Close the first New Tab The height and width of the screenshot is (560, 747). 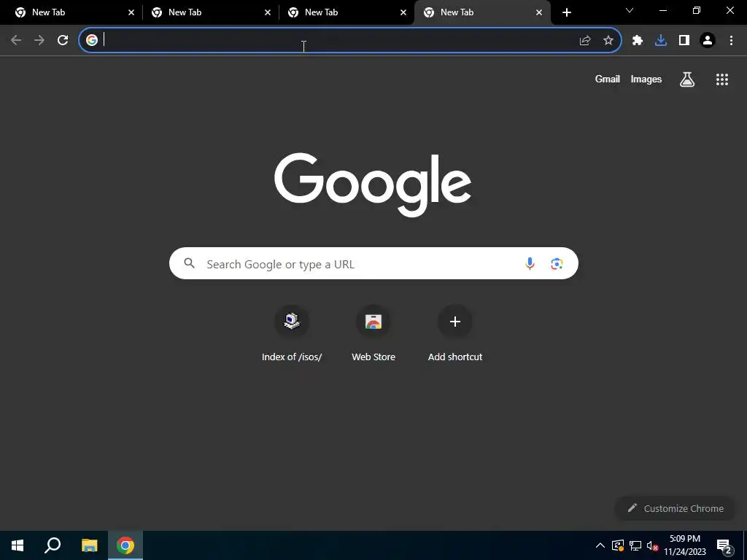(131, 12)
